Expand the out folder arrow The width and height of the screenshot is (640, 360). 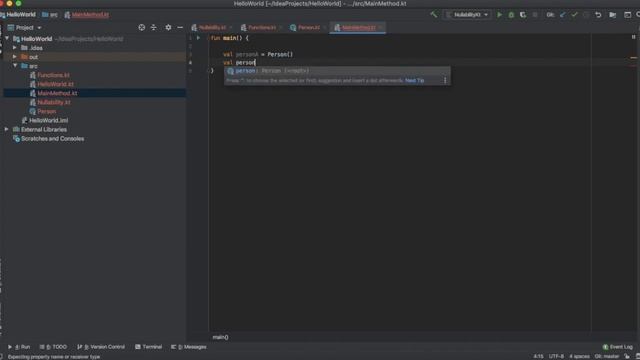click(15, 57)
